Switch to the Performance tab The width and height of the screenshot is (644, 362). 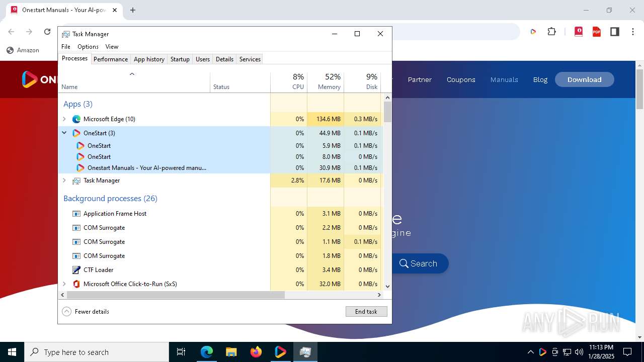coord(111,59)
